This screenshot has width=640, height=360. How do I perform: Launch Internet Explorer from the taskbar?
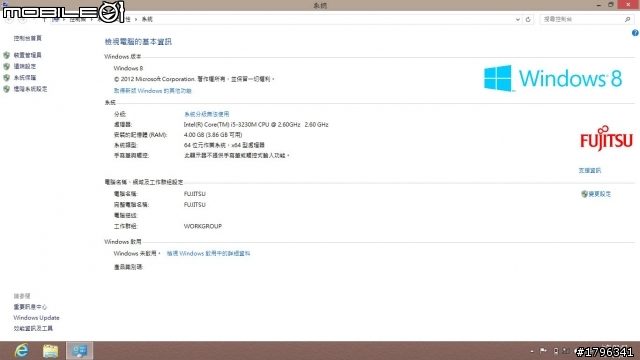(22, 351)
